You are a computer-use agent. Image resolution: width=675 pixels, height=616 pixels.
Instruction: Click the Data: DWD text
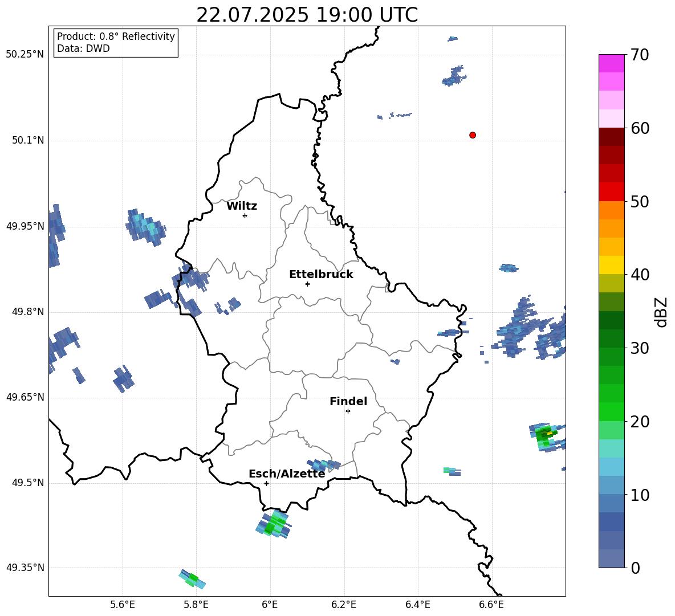pos(83,48)
